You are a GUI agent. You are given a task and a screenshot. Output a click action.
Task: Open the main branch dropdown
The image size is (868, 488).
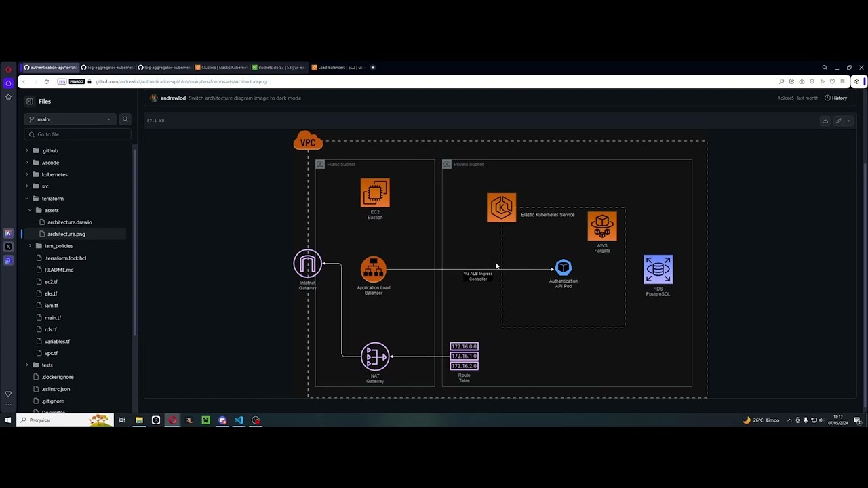(70, 119)
